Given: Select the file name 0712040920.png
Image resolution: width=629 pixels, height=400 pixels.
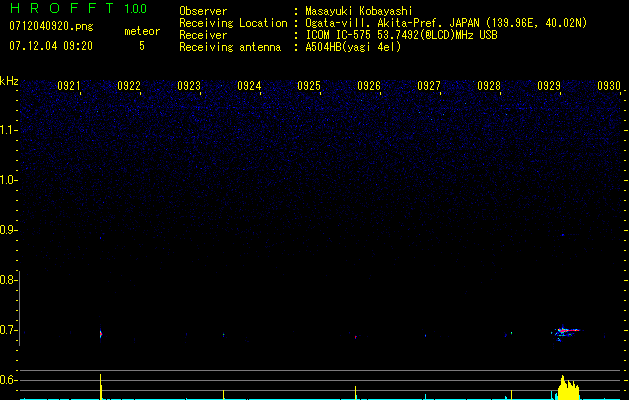Looking at the screenshot, I should click(x=51, y=26).
